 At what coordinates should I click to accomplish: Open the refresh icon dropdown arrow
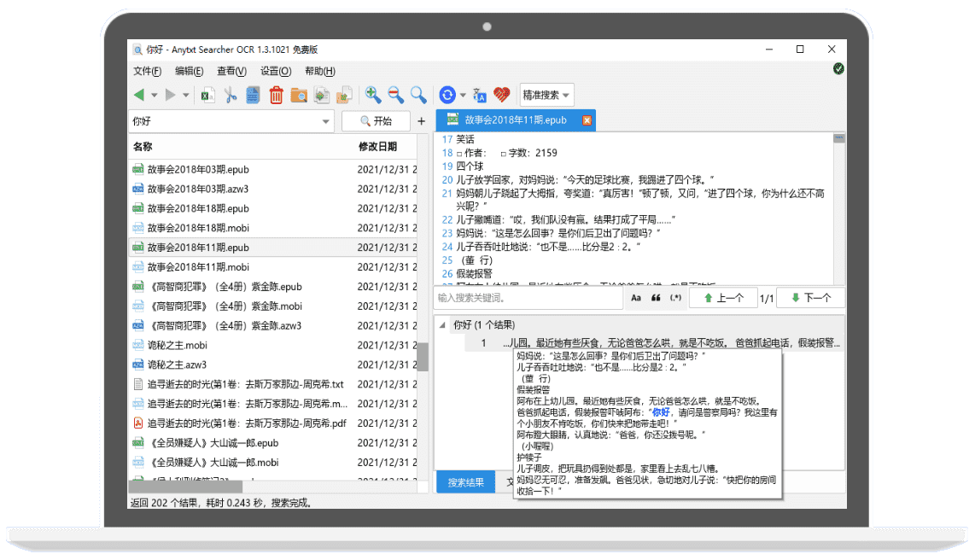[463, 95]
